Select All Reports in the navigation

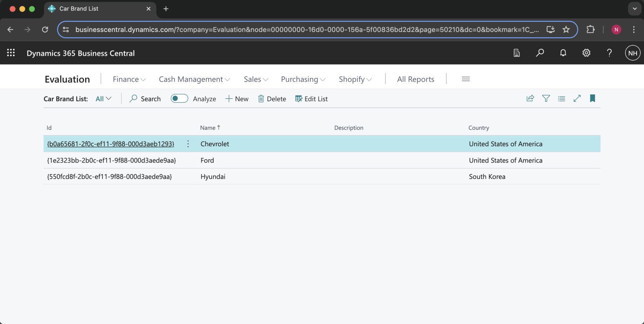415,79
